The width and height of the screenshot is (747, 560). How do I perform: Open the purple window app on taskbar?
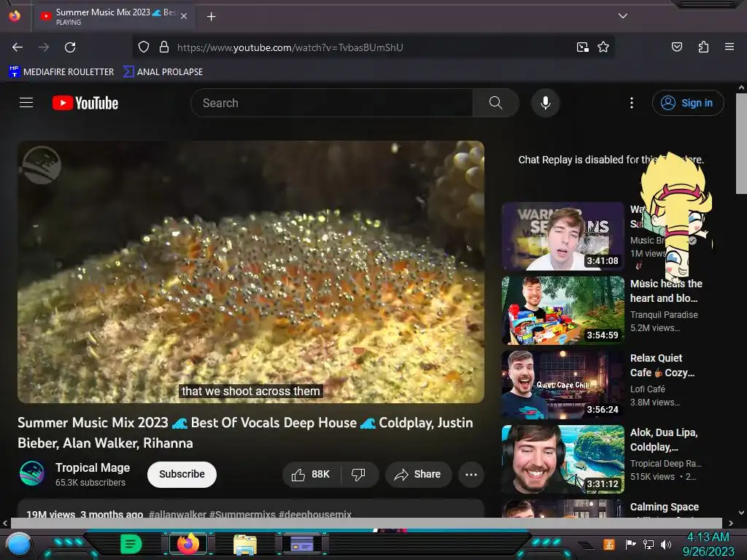click(x=301, y=544)
